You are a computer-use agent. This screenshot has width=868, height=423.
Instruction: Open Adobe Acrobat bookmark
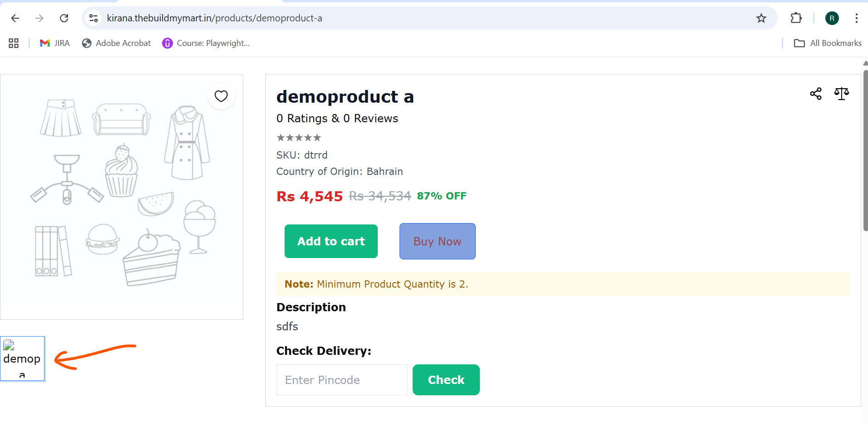[x=116, y=43]
